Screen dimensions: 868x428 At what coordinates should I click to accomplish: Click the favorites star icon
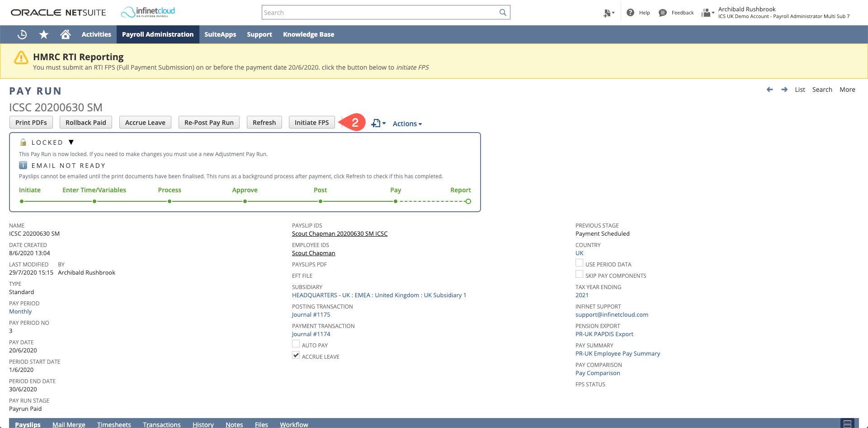tap(43, 34)
